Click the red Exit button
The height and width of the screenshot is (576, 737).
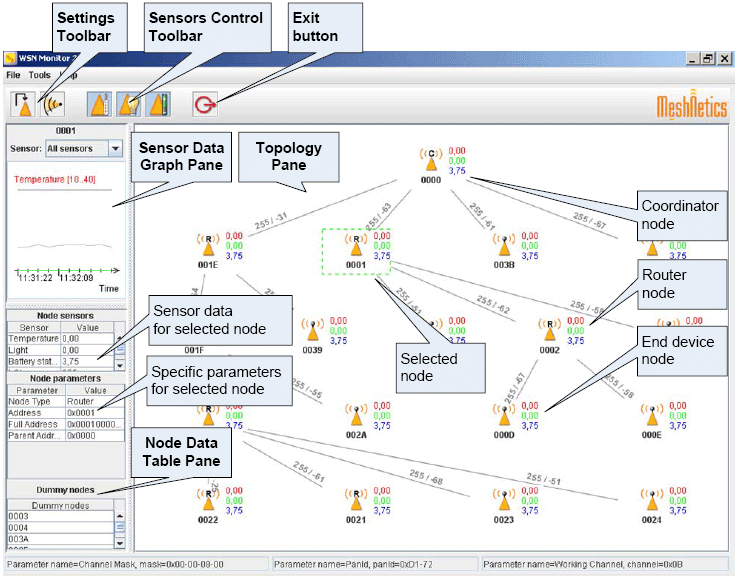pyautogui.click(x=206, y=104)
